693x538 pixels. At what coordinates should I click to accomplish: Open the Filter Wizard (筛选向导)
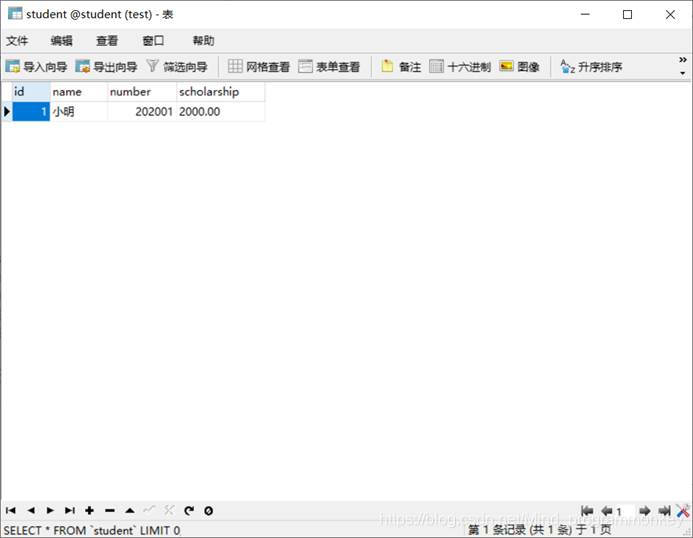coord(177,67)
